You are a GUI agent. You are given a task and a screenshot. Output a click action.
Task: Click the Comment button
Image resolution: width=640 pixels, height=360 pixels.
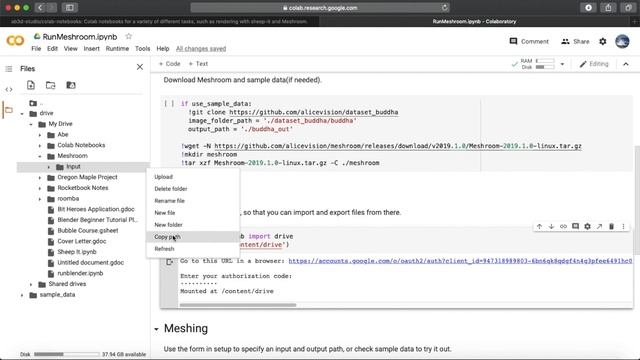(x=529, y=41)
